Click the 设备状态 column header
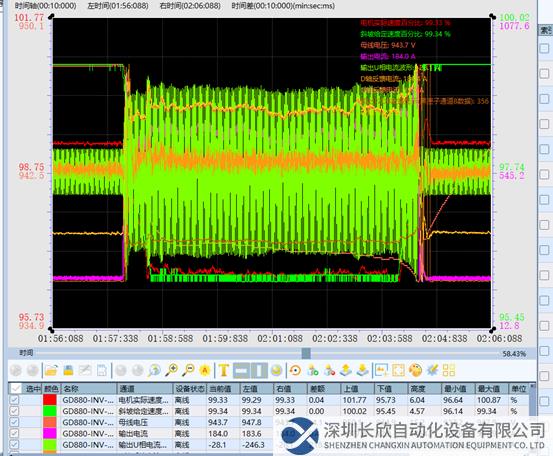553x456 pixels. click(x=190, y=389)
